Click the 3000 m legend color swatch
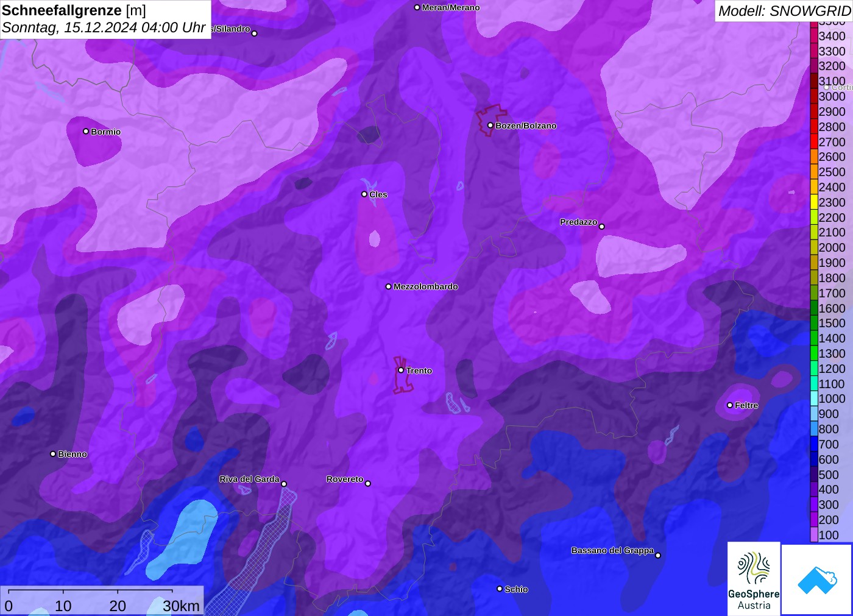This screenshot has width=853, height=616. tap(814, 96)
